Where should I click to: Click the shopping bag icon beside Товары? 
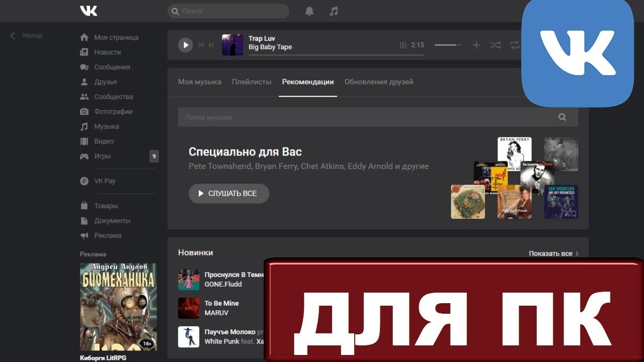[x=85, y=206]
